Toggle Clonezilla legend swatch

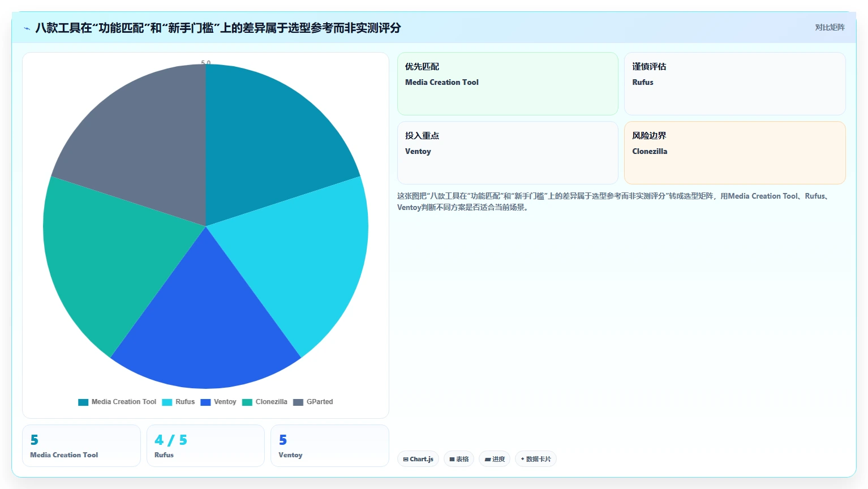pos(247,402)
